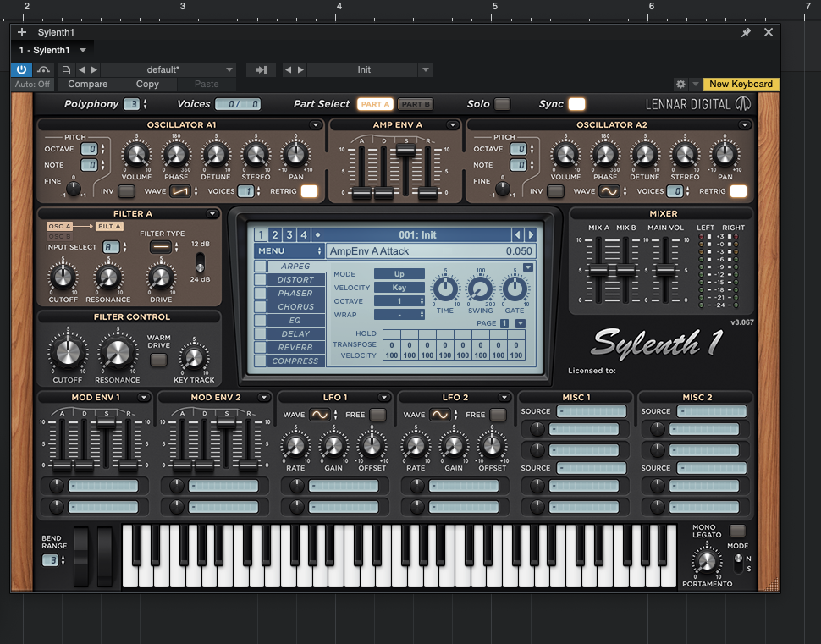This screenshot has height=644, width=821.
Task: Select the EQ effect tab
Action: [295, 321]
